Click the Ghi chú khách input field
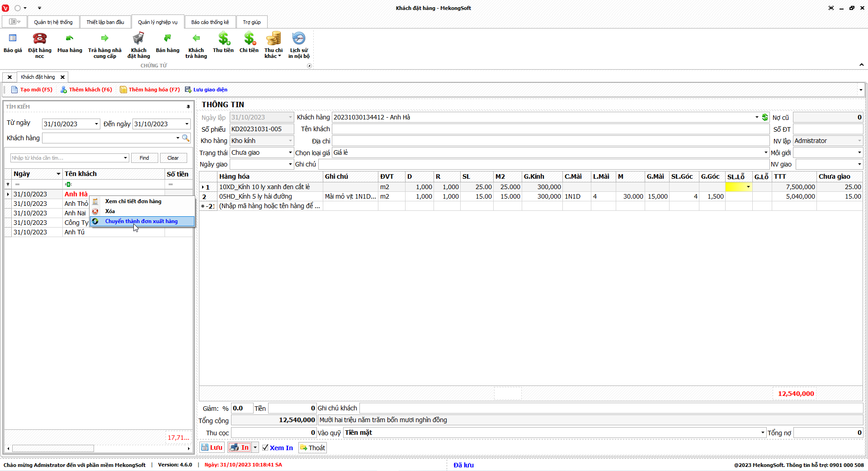Image resolution: width=868 pixels, height=471 pixels. 610,408
